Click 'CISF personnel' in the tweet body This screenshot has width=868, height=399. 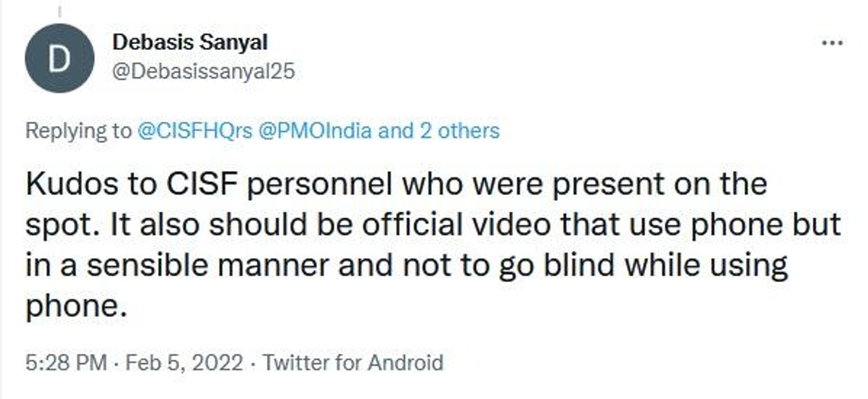pos(279,184)
